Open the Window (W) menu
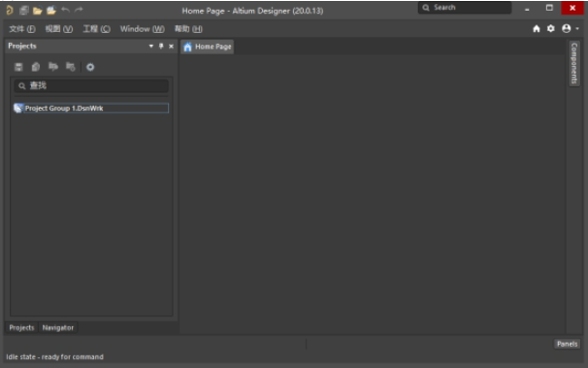 [142, 29]
